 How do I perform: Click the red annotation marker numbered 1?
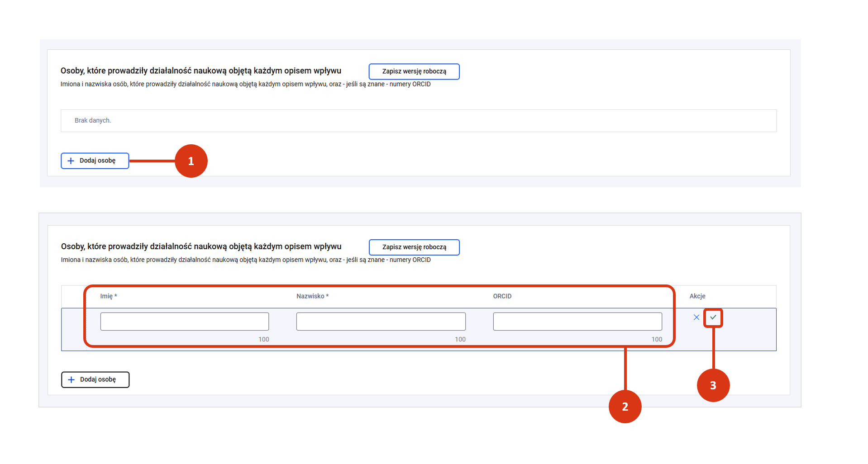(191, 161)
